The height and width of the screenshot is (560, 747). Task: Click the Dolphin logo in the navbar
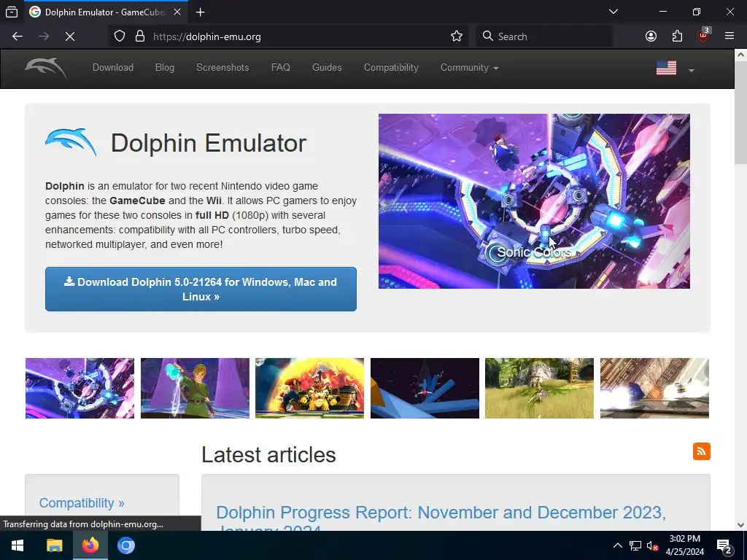(x=46, y=68)
